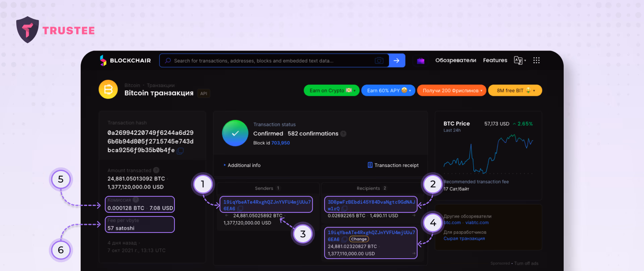The image size is (644, 271).
Task: Expand the Additional info section
Action: pyautogui.click(x=242, y=165)
